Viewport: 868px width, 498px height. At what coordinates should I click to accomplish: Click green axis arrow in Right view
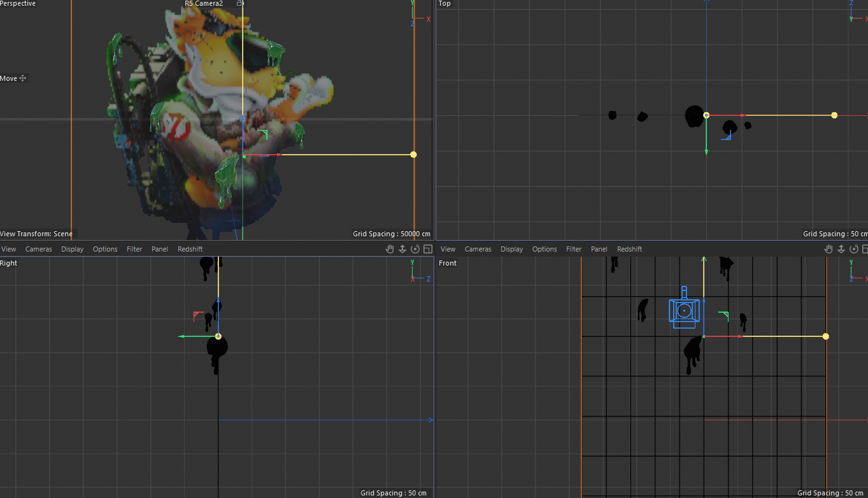[181, 336]
